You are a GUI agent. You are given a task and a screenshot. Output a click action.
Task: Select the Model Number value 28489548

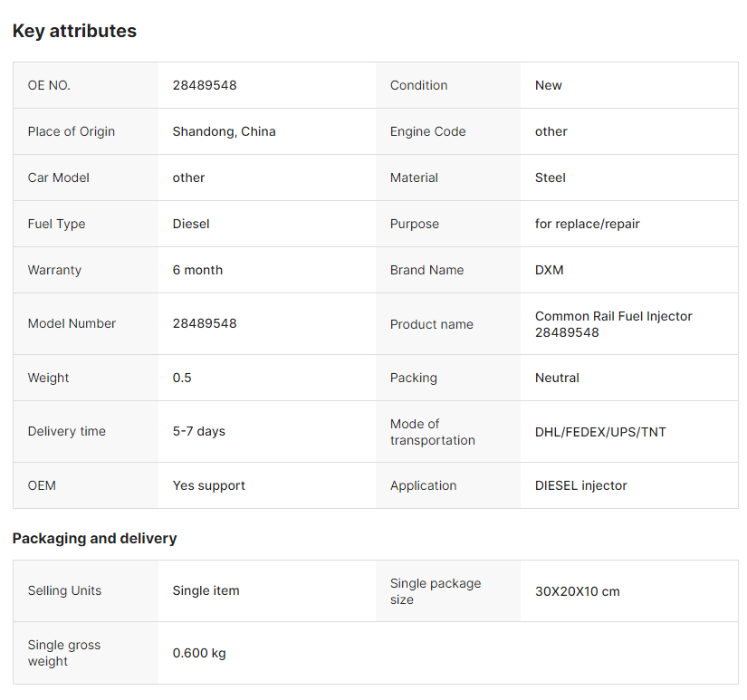pyautogui.click(x=205, y=323)
